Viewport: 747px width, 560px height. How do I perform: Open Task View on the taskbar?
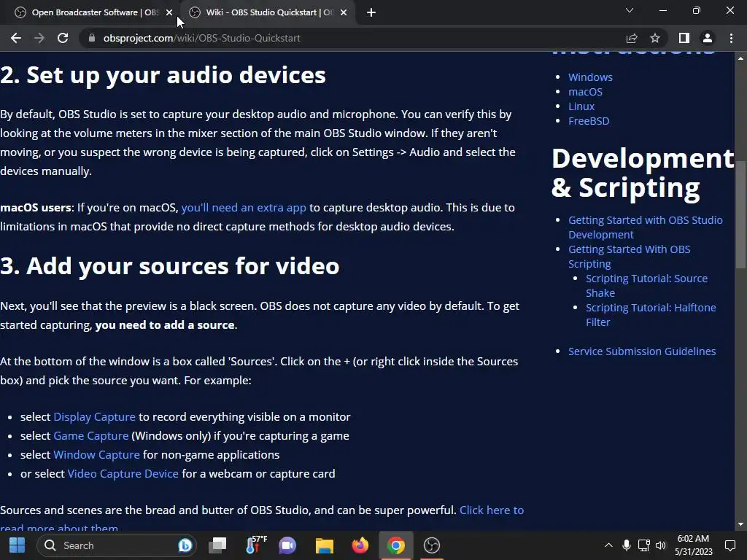coord(217,545)
